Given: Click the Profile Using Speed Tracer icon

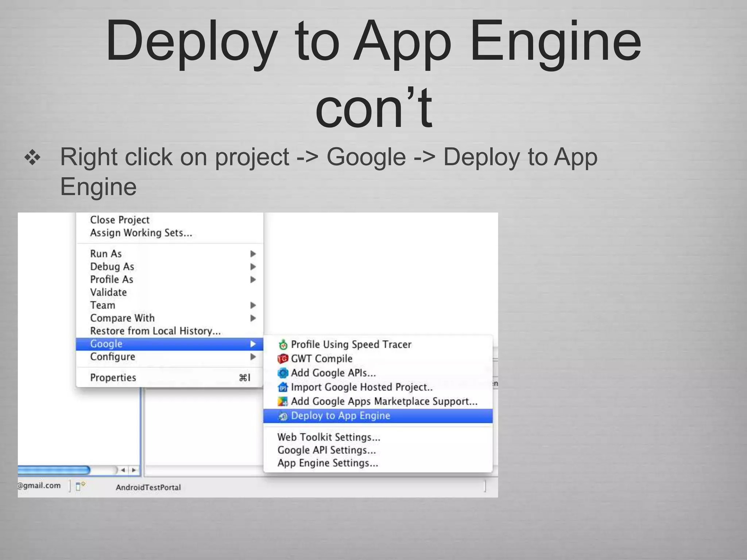Looking at the screenshot, I should tap(283, 345).
